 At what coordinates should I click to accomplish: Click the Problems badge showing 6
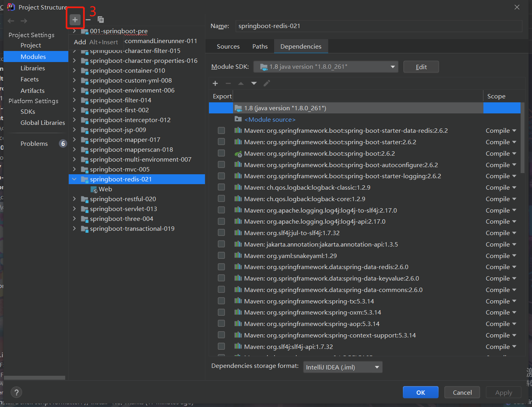63,143
